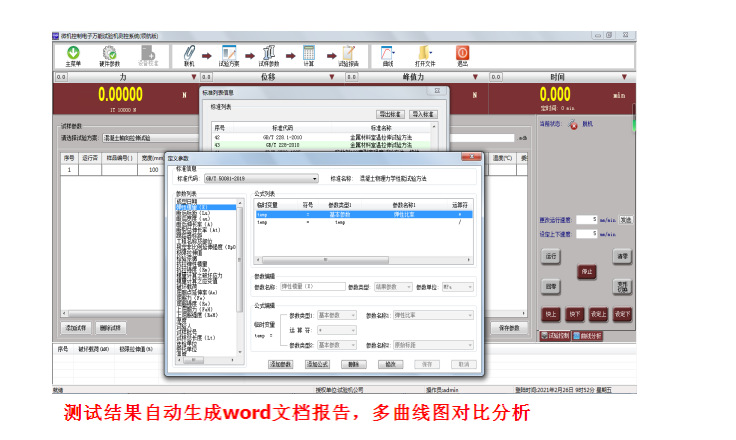Click the 导出标准 button
This screenshot has height=440, width=736.
point(390,114)
